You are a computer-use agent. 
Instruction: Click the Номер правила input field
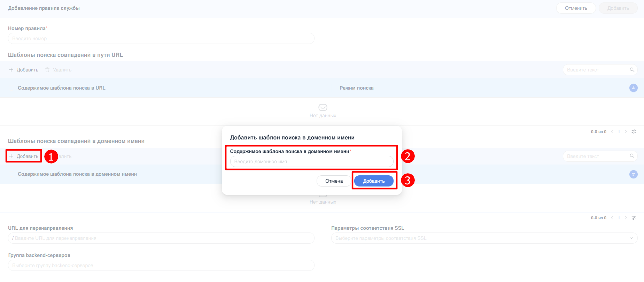point(161,38)
